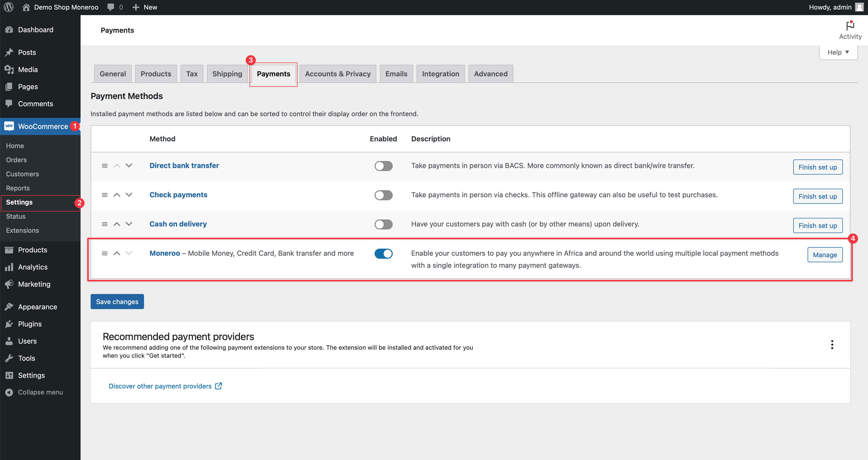The height and width of the screenshot is (460, 868).
Task: Click the Save changes button
Action: click(x=117, y=302)
